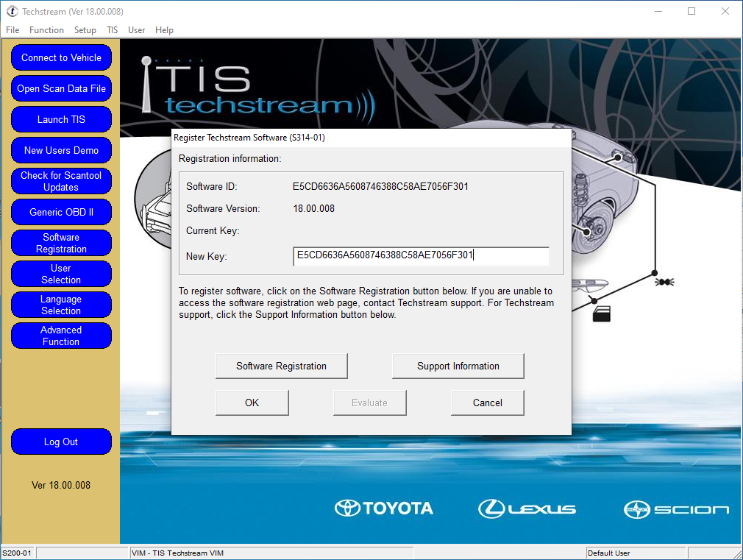Open the Function menu

46,30
